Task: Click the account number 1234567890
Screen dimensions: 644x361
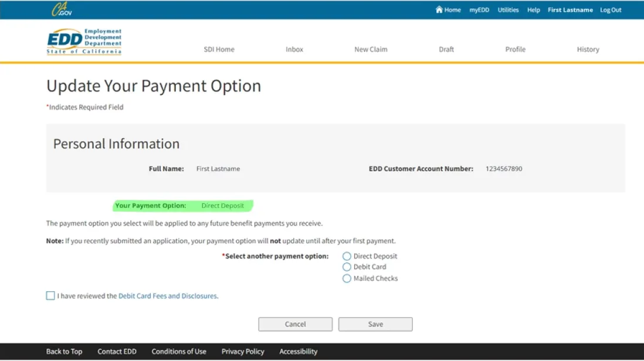Action: [504, 169]
